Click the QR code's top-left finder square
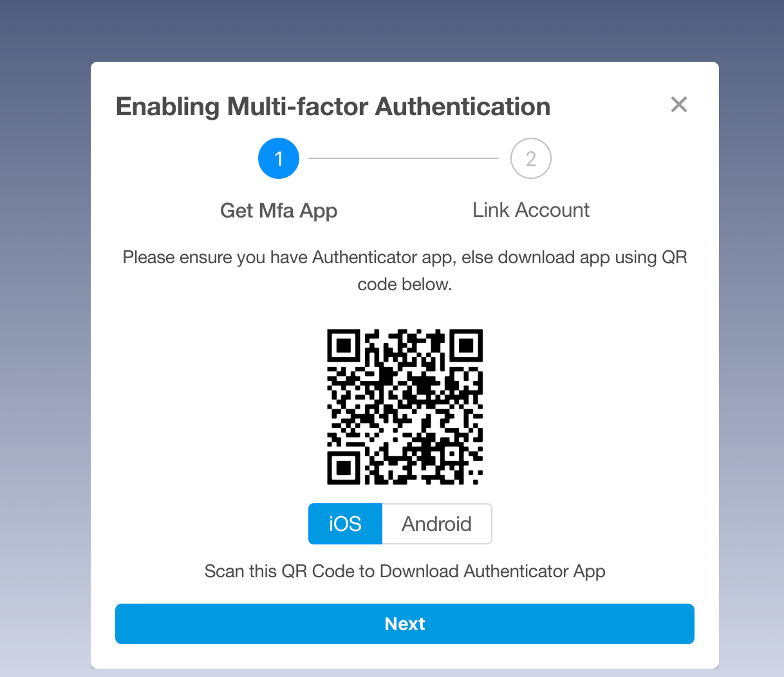This screenshot has height=677, width=784. [344, 346]
